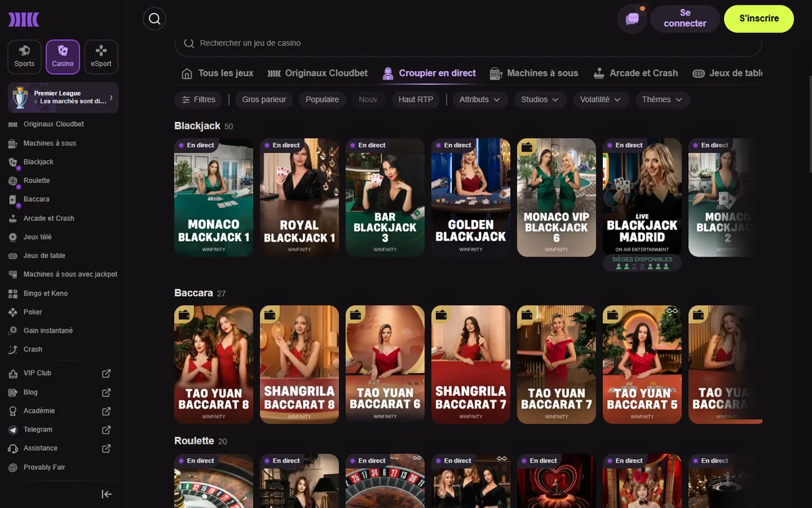
Task: Click Bingo et Keno sidebar icon
Action: tap(12, 293)
